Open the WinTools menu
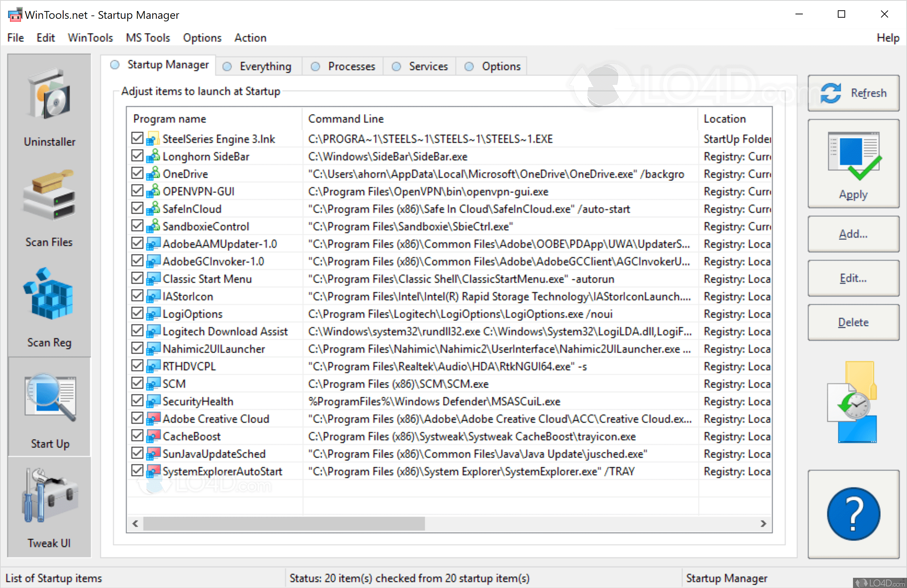Image resolution: width=907 pixels, height=588 pixels. tap(90, 38)
